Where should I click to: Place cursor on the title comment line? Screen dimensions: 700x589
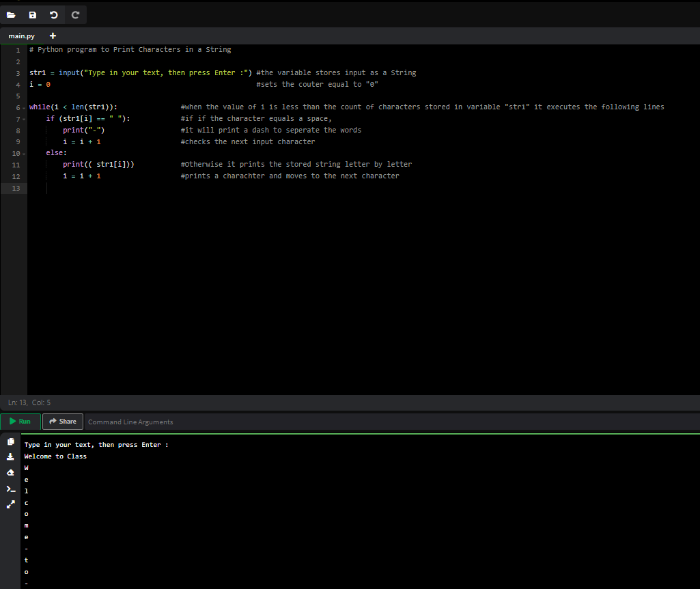[x=130, y=50]
